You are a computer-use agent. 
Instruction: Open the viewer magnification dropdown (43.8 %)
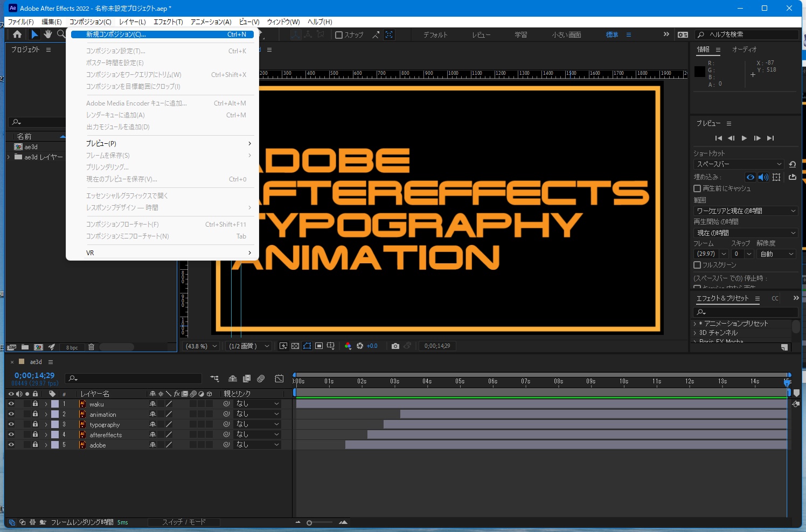point(202,346)
